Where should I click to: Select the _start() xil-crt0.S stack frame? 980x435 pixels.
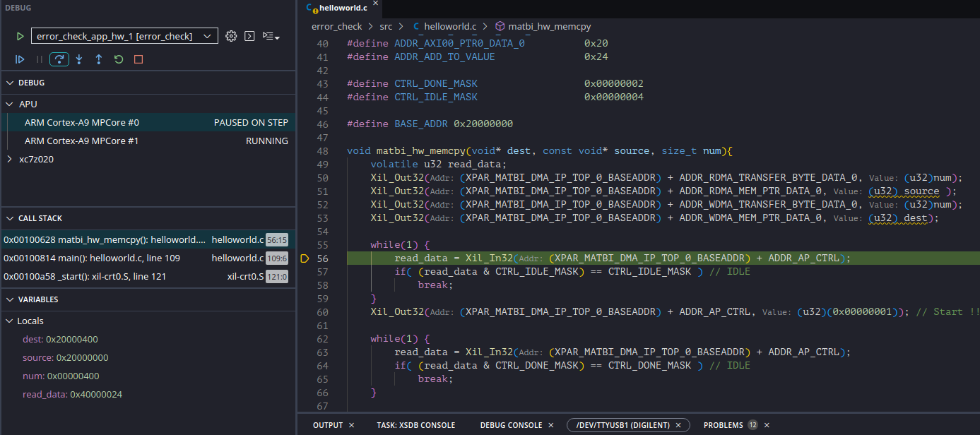coord(148,276)
